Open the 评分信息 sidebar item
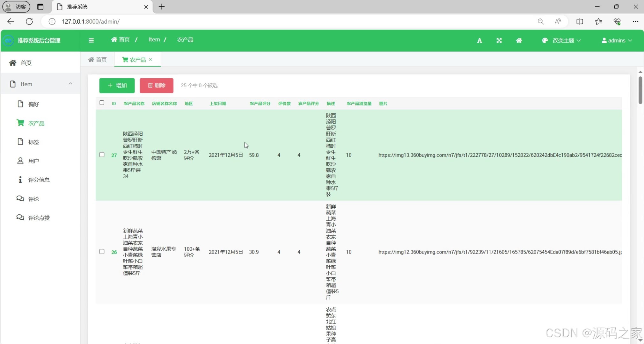 (40, 180)
